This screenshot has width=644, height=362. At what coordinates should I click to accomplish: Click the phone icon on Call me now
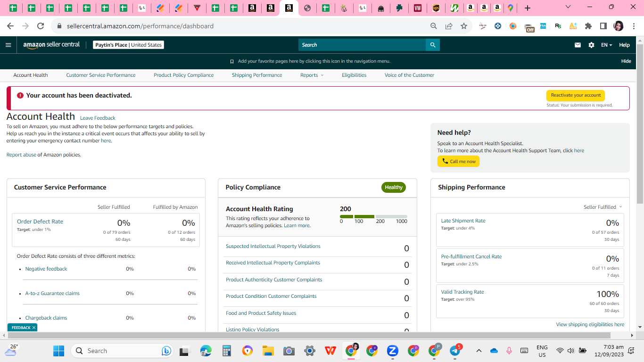pos(445,161)
